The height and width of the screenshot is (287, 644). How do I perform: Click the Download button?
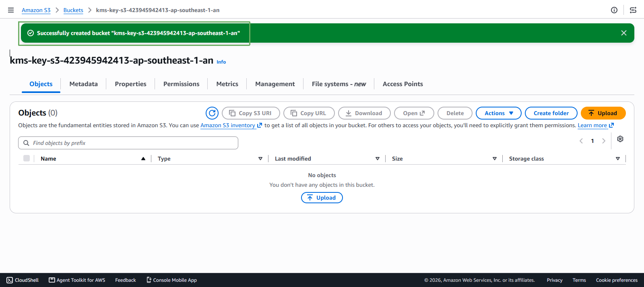point(364,113)
